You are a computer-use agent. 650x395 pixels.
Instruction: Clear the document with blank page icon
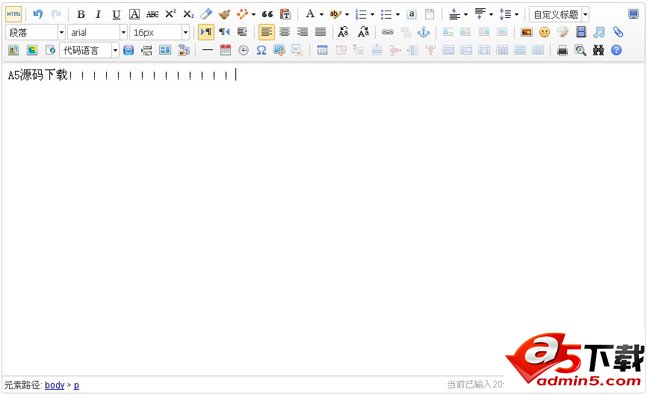[x=429, y=15]
